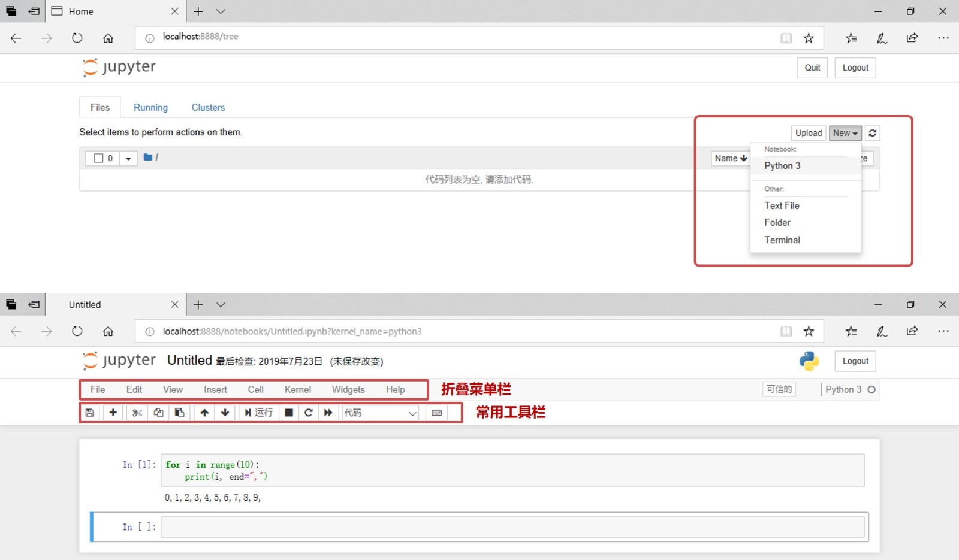The image size is (959, 560).
Task: Switch to the Running tab
Action: 150,108
